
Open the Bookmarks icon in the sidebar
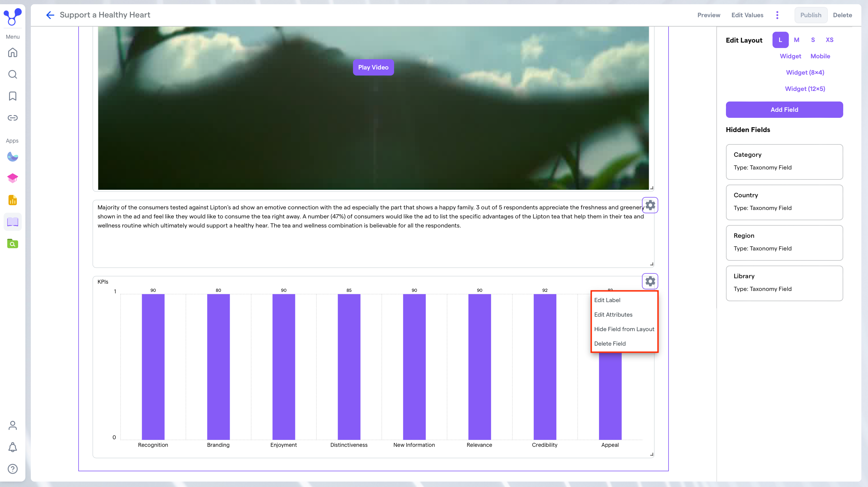click(x=12, y=96)
